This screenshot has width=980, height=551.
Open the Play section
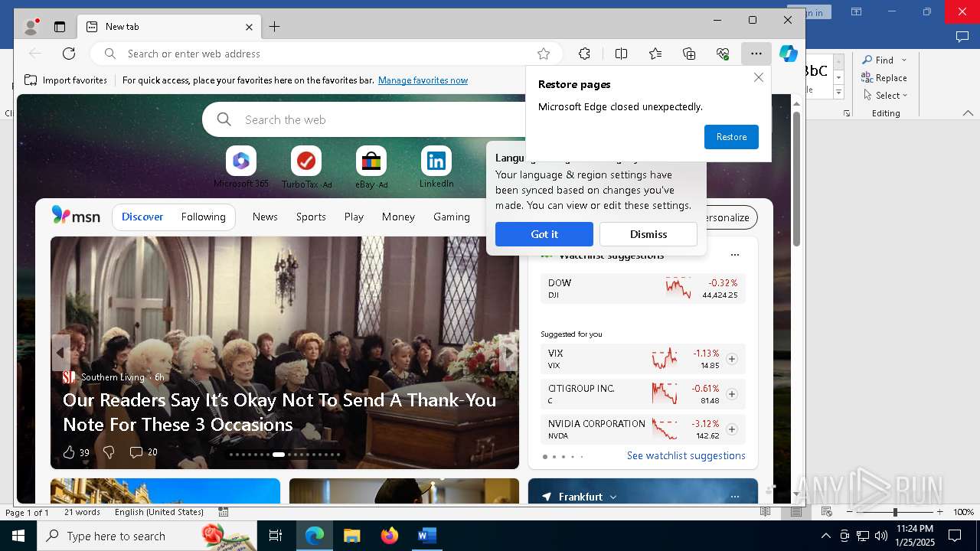pos(354,217)
